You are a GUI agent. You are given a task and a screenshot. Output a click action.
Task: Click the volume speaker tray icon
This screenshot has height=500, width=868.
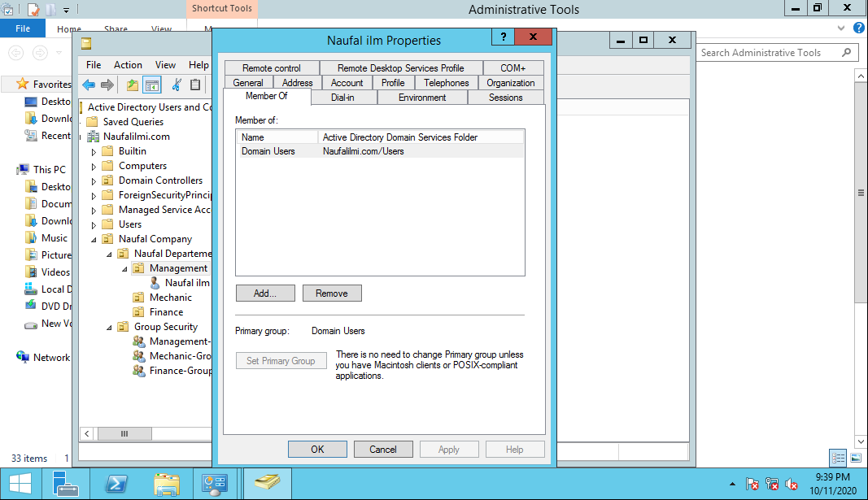coord(792,485)
